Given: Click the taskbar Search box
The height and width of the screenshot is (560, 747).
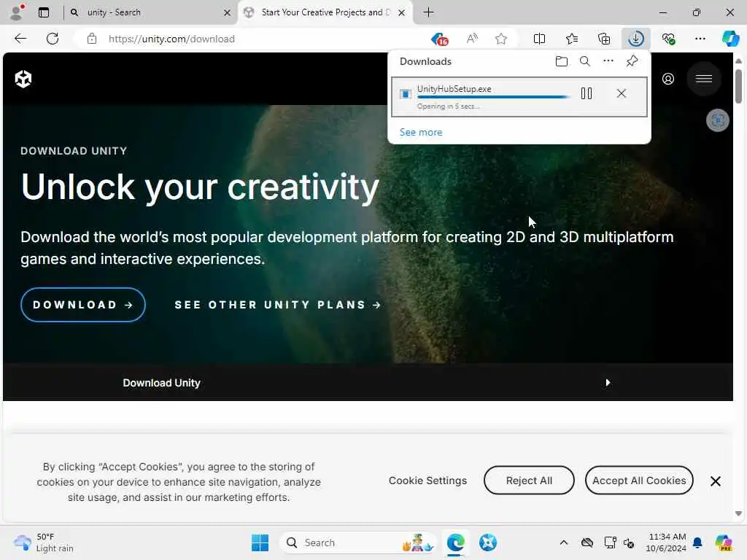Looking at the screenshot, I should click(x=357, y=542).
